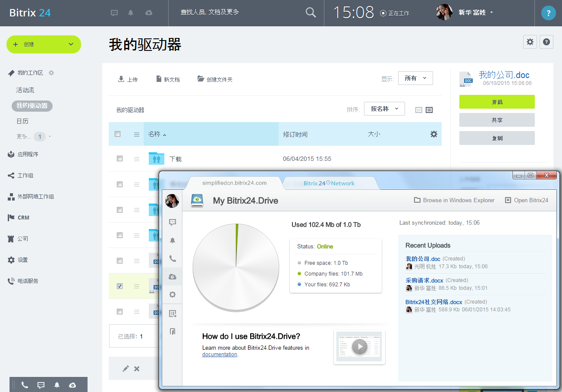The height and width of the screenshot is (392, 562).
Task: Expand the 创建 button dropdown
Action: 71,44
